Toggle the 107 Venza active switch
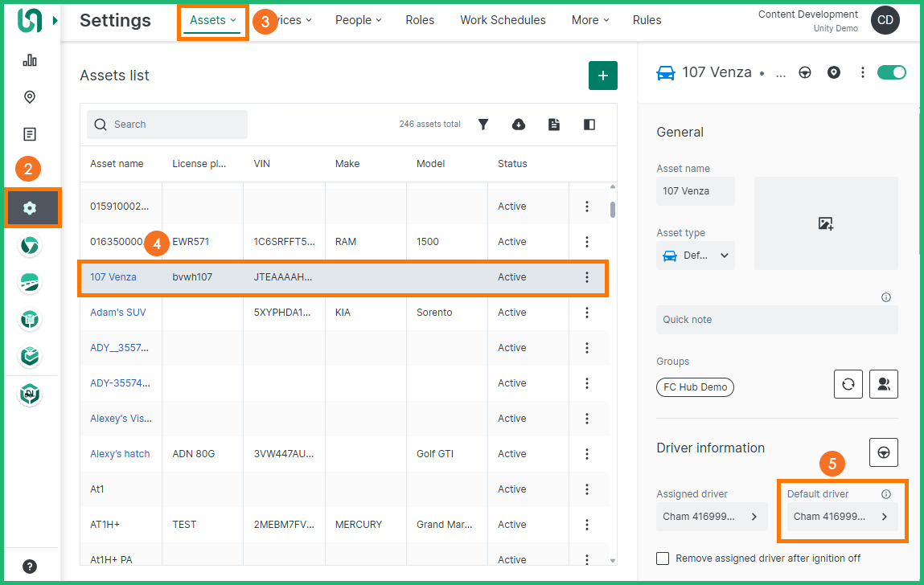This screenshot has height=585, width=924. tap(891, 72)
